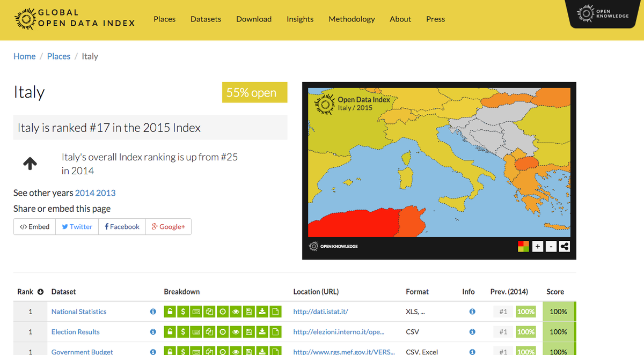Click the Embed button to share this page
Image resolution: width=644 pixels, height=355 pixels.
[x=34, y=226]
